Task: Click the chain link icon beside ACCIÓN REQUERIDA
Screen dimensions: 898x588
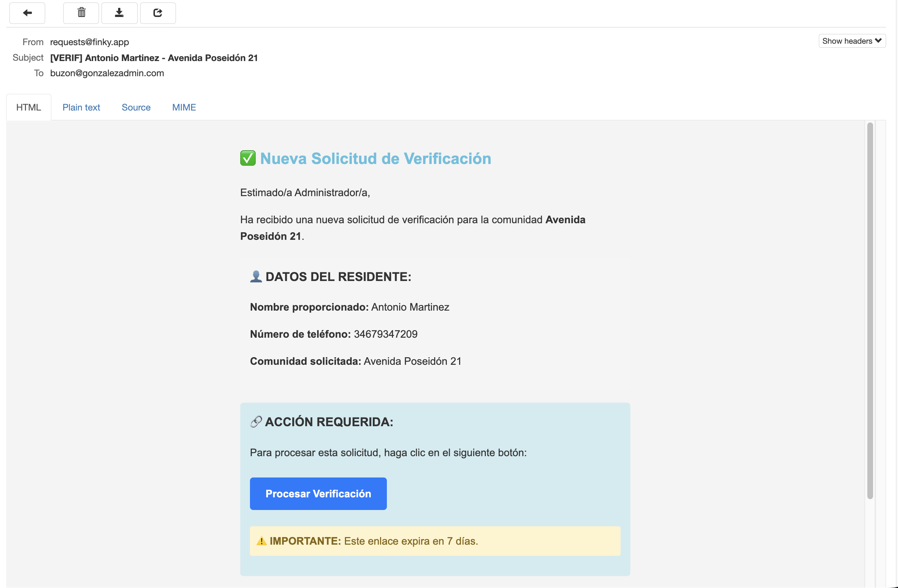Action: point(256,421)
